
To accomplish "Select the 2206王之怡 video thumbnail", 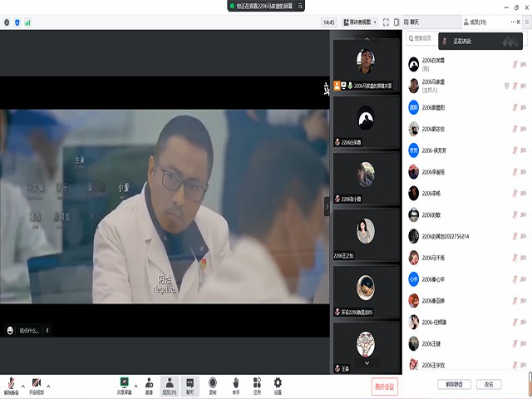I will (x=366, y=234).
